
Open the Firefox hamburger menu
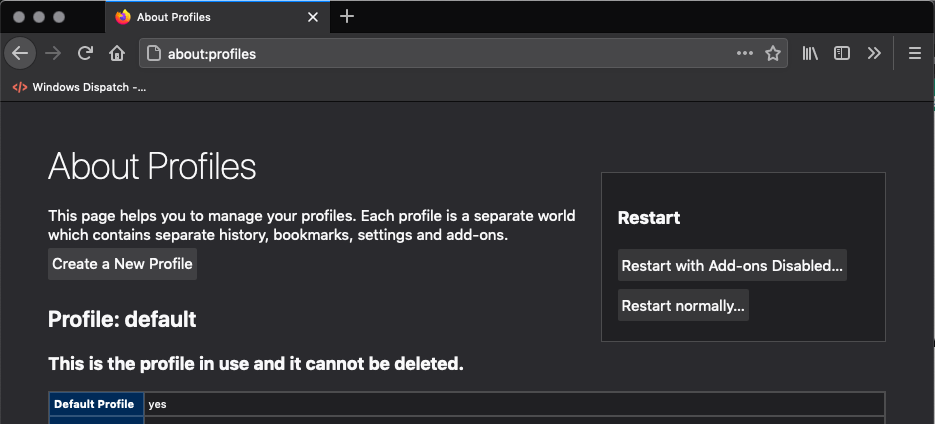pos(914,54)
